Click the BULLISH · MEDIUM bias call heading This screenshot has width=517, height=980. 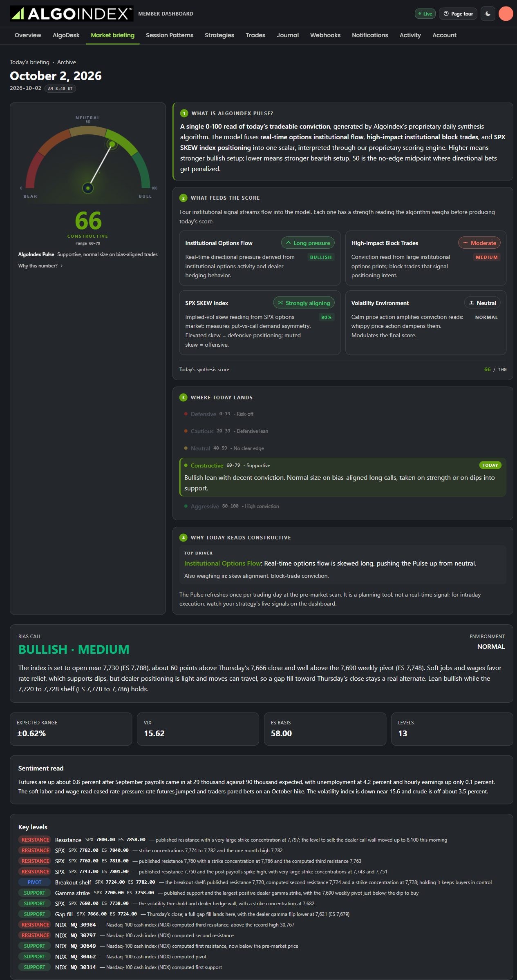[74, 650]
